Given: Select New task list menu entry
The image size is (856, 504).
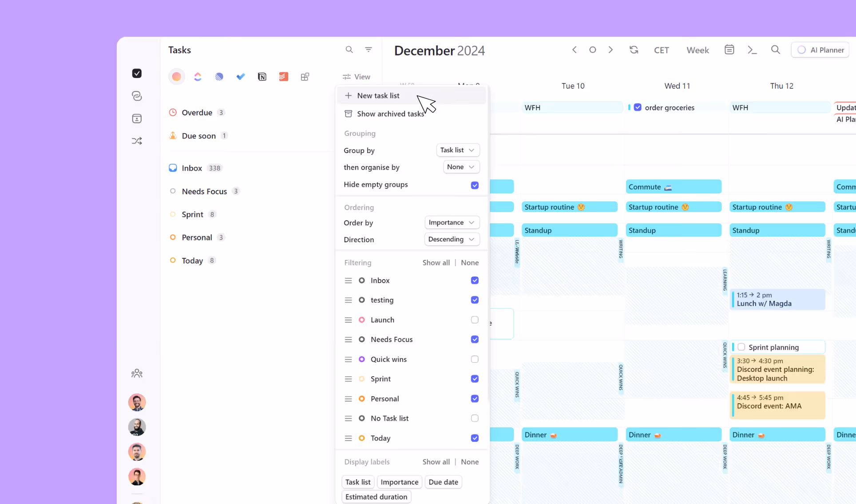Looking at the screenshot, I should click(x=378, y=95).
